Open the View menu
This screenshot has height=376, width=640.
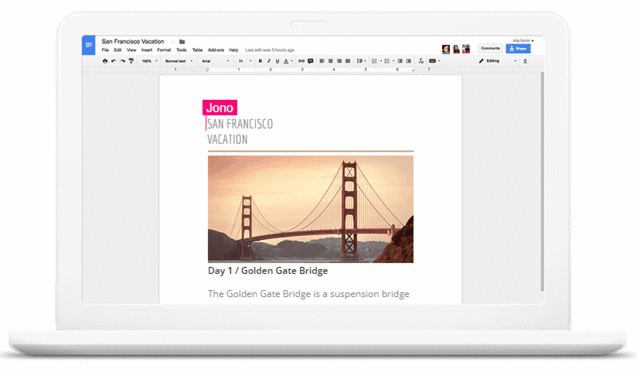tap(131, 50)
